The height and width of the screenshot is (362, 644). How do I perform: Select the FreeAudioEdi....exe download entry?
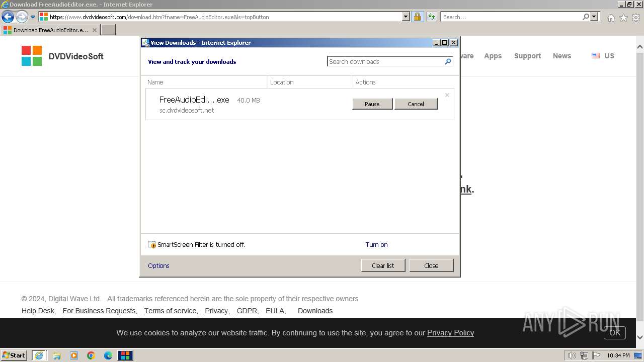click(300, 104)
